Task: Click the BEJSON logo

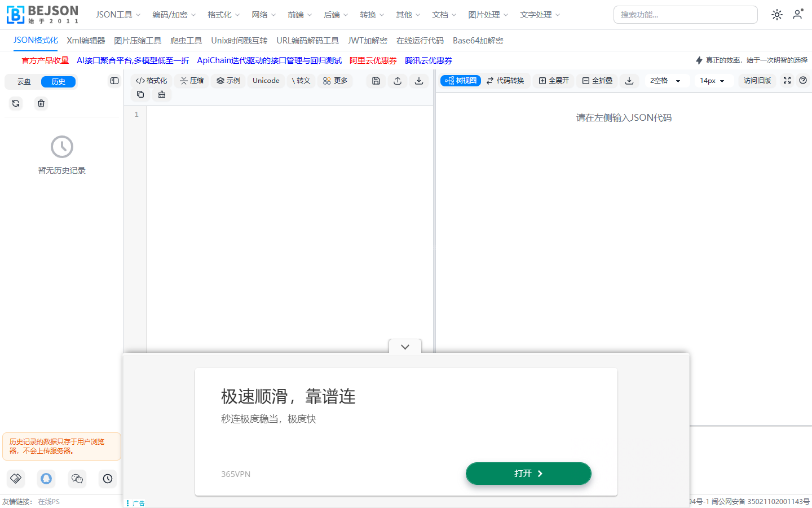Action: tap(42, 15)
